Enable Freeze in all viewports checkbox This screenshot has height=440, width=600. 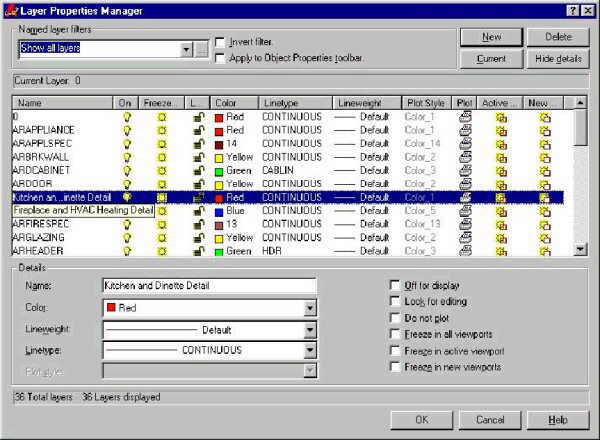point(395,334)
